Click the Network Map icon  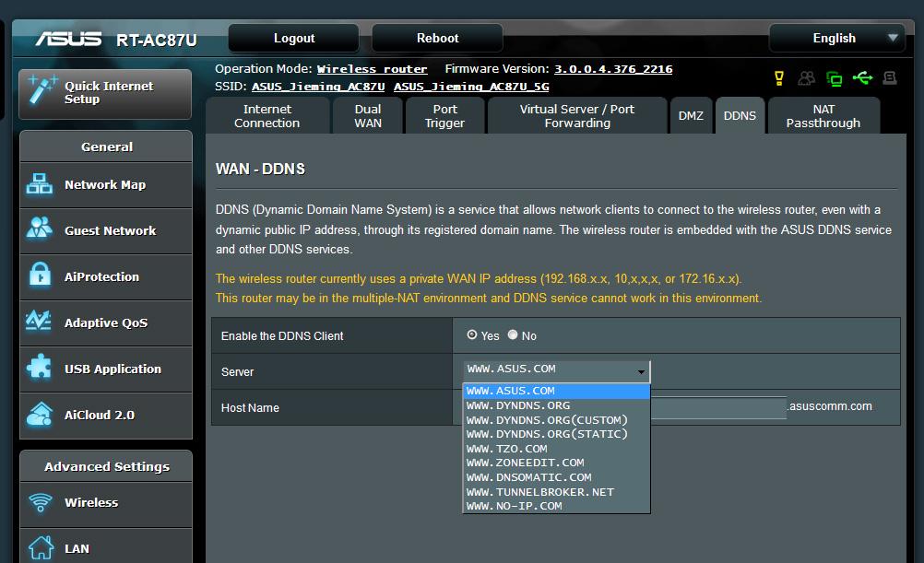point(40,184)
